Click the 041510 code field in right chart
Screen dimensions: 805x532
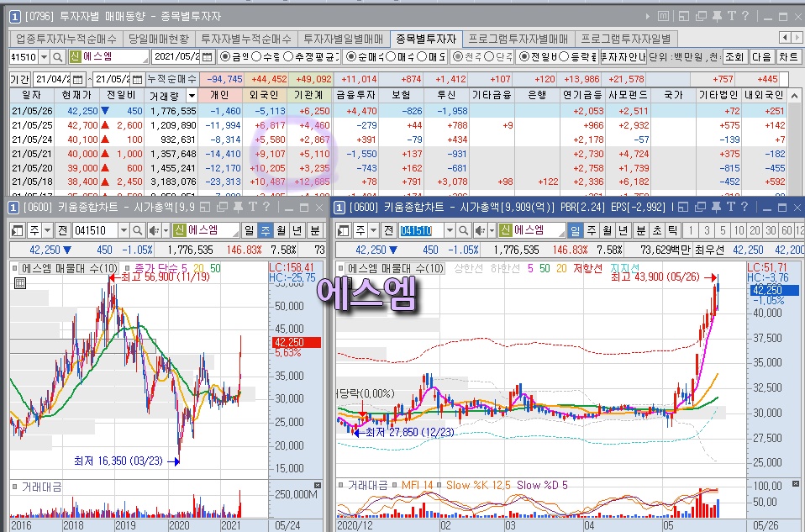pyautogui.click(x=422, y=230)
